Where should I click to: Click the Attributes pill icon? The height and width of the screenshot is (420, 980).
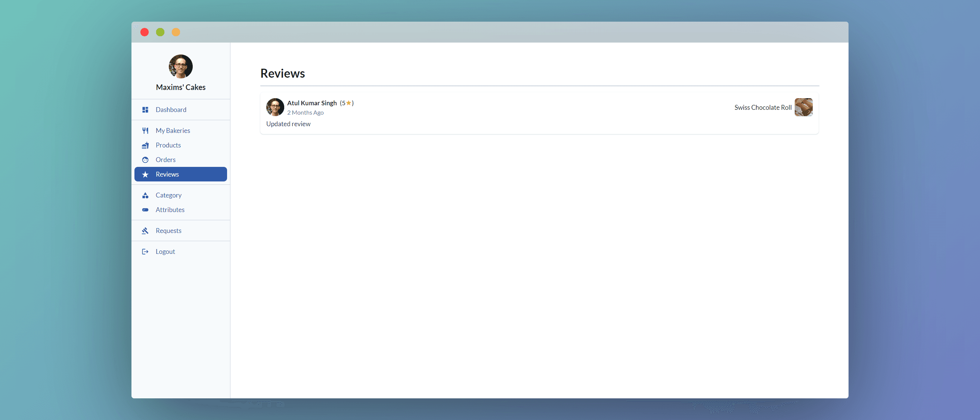pyautogui.click(x=145, y=209)
